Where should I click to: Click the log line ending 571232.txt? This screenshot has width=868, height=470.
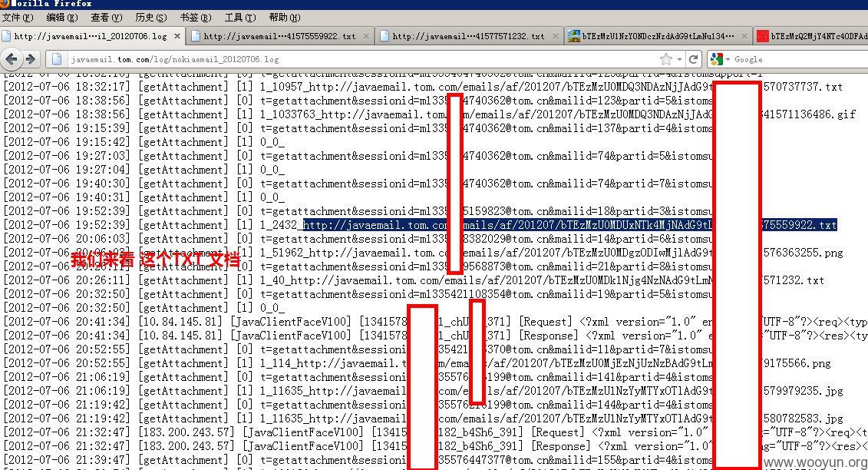coord(414,280)
